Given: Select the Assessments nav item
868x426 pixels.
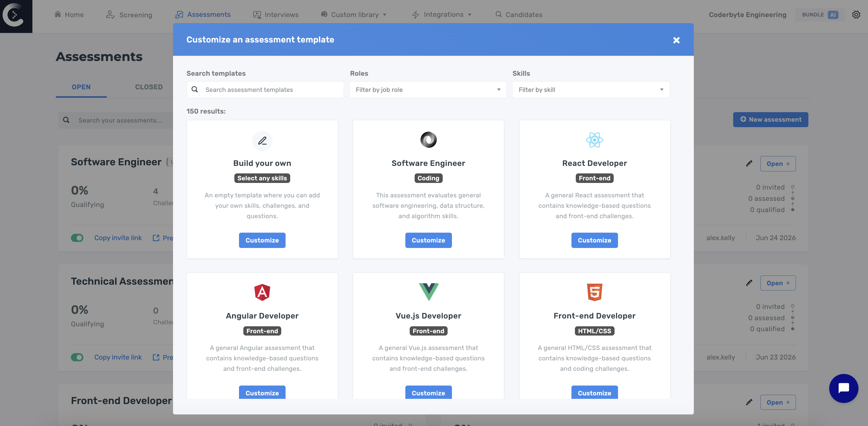Looking at the screenshot, I should [x=203, y=14].
